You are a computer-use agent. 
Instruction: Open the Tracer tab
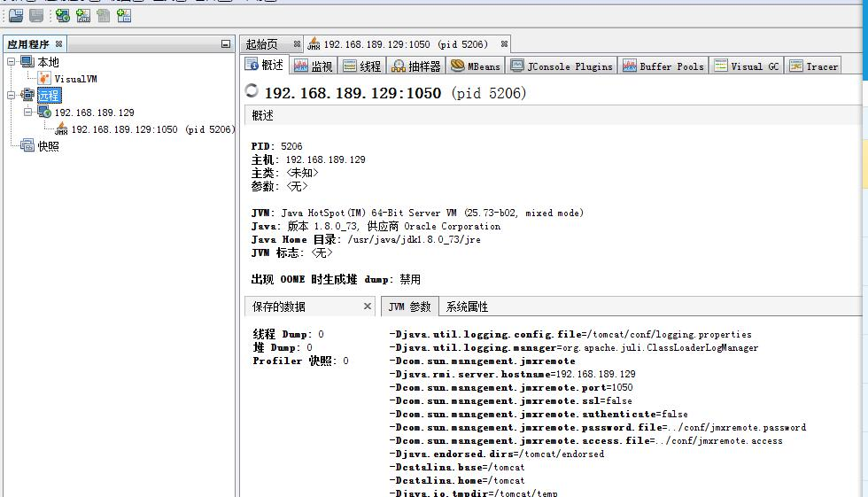[x=813, y=66]
